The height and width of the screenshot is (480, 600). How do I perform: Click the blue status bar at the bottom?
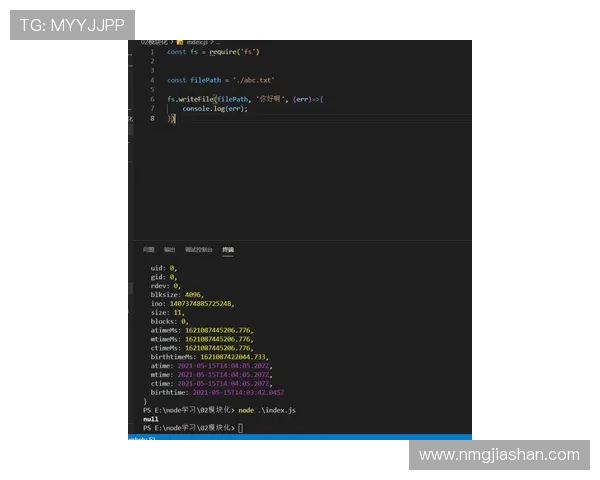[x=300, y=437]
